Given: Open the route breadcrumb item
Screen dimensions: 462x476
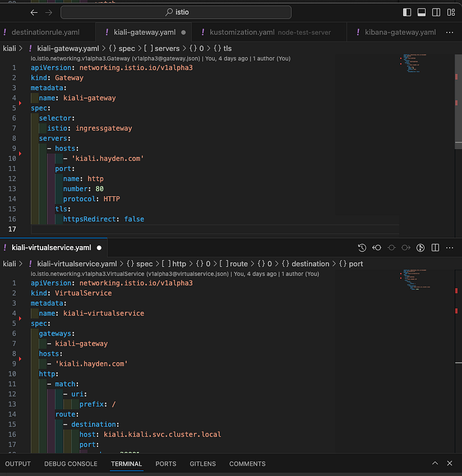Looking at the screenshot, I should click(x=233, y=264).
